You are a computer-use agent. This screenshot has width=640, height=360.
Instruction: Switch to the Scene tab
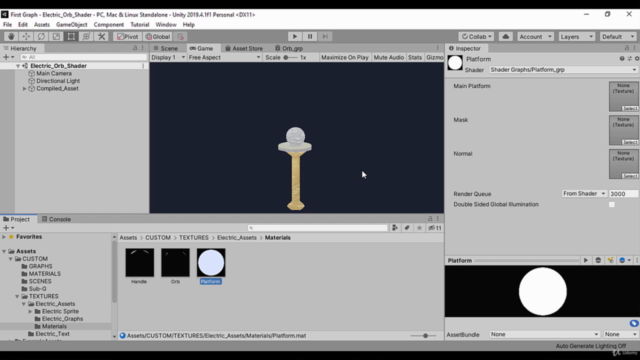[166, 48]
